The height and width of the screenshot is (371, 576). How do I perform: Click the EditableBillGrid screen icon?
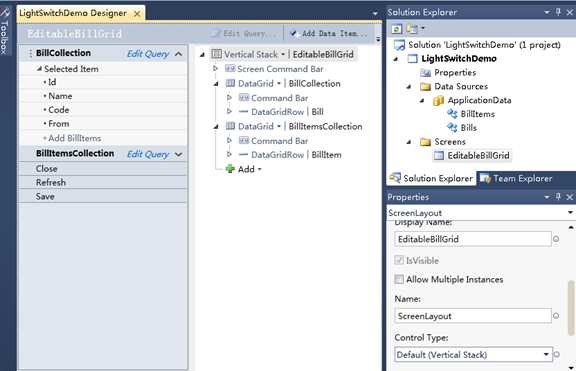(439, 155)
